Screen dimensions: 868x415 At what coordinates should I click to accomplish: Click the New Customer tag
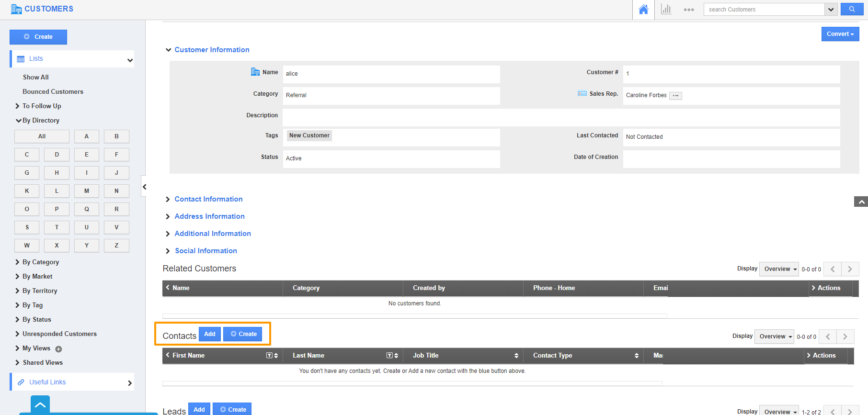pyautogui.click(x=309, y=135)
